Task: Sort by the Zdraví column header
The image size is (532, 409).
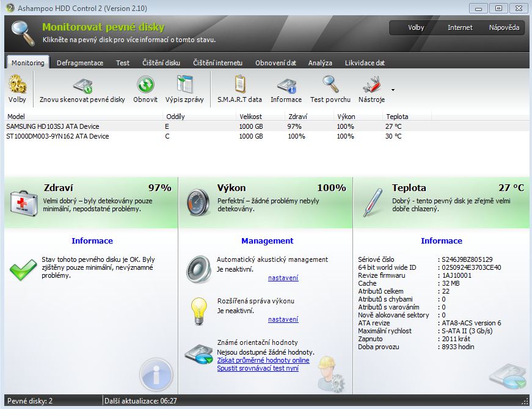Action: point(310,117)
